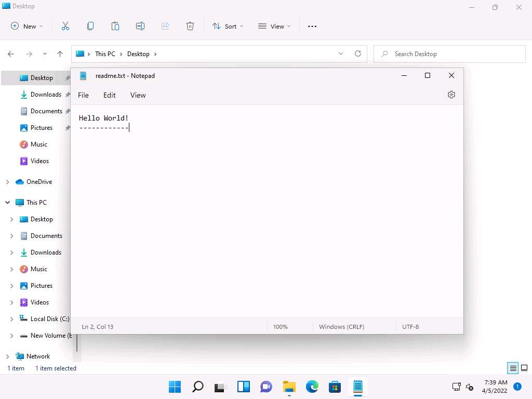Open the address bar history dropdown
The width and height of the screenshot is (532, 399).
coord(341,54)
